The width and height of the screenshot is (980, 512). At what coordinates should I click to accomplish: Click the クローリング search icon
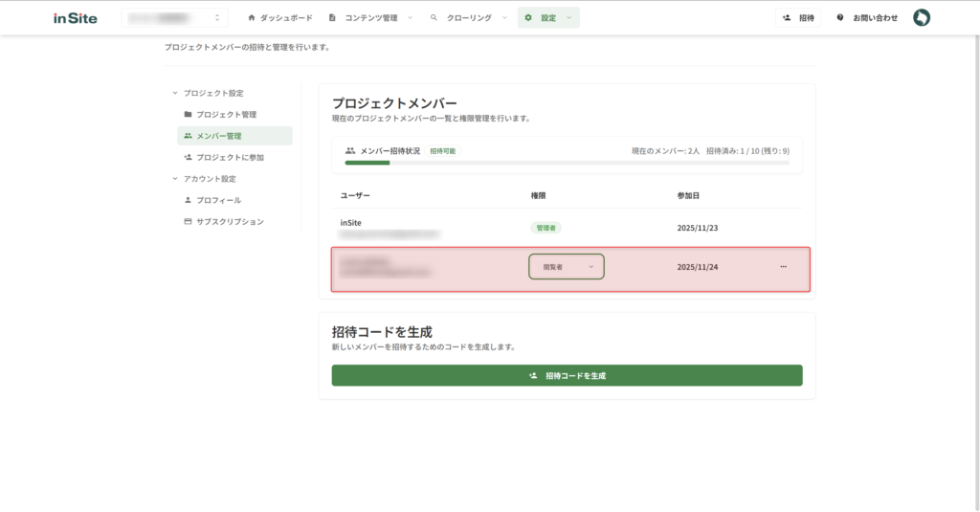(x=434, y=18)
